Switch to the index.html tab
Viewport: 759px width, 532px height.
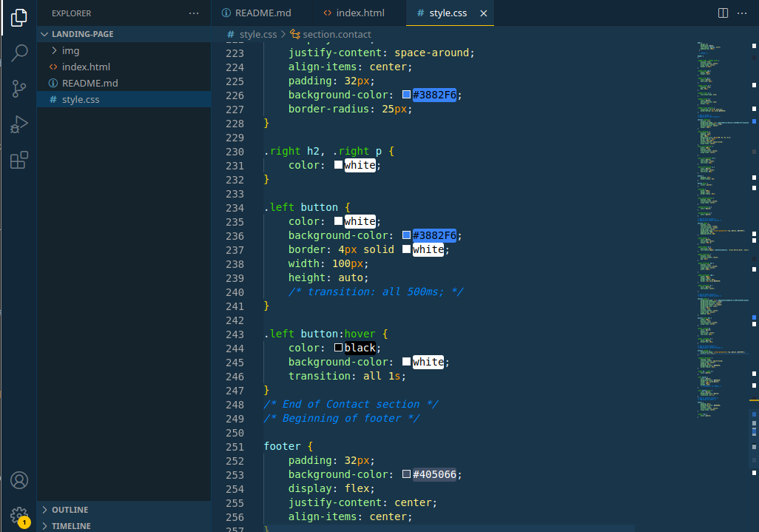point(354,13)
